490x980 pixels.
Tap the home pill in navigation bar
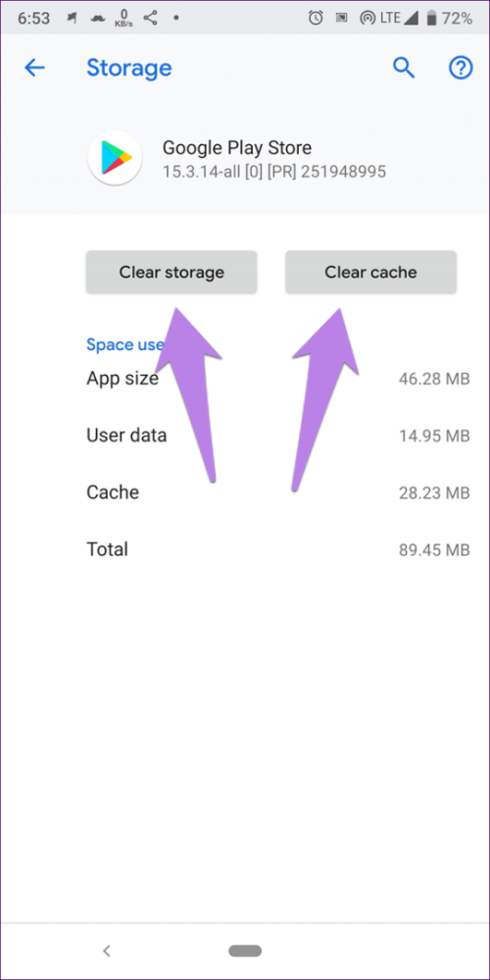pos(245,952)
